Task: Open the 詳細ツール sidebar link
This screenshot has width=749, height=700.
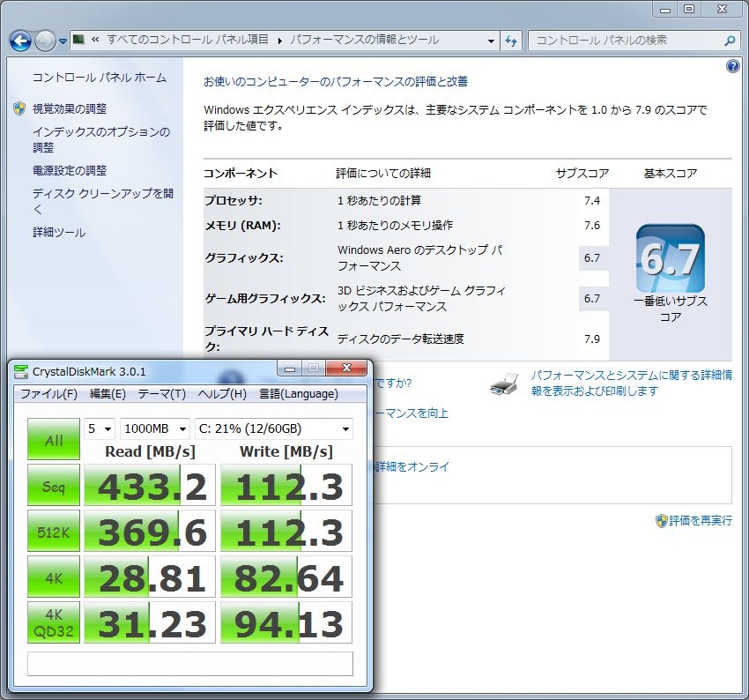Action: pyautogui.click(x=59, y=233)
